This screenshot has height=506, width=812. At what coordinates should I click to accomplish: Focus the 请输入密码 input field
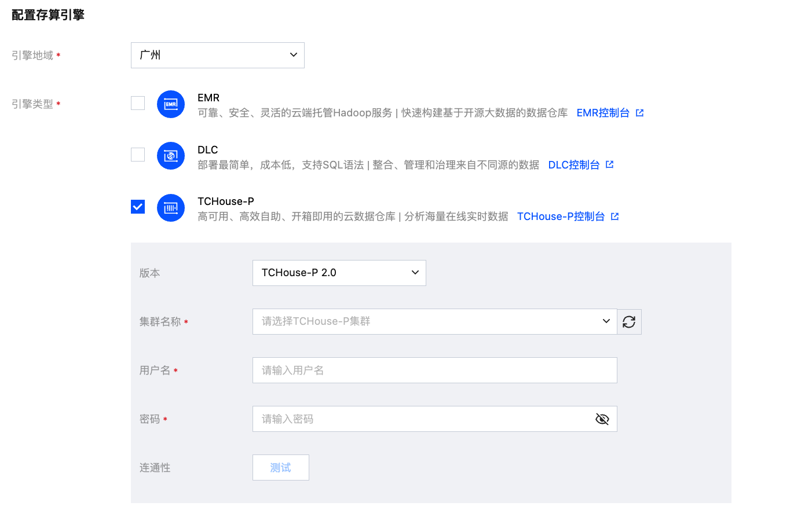435,419
